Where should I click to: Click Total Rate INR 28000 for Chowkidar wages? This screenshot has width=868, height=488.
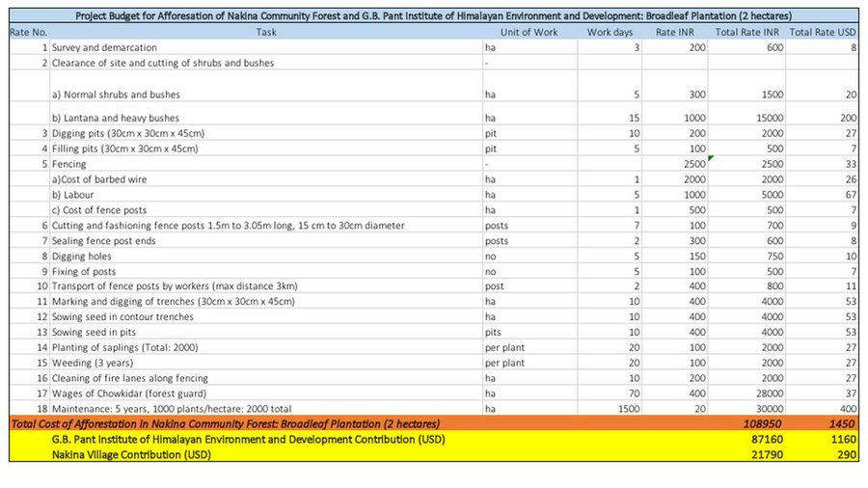coord(770,393)
